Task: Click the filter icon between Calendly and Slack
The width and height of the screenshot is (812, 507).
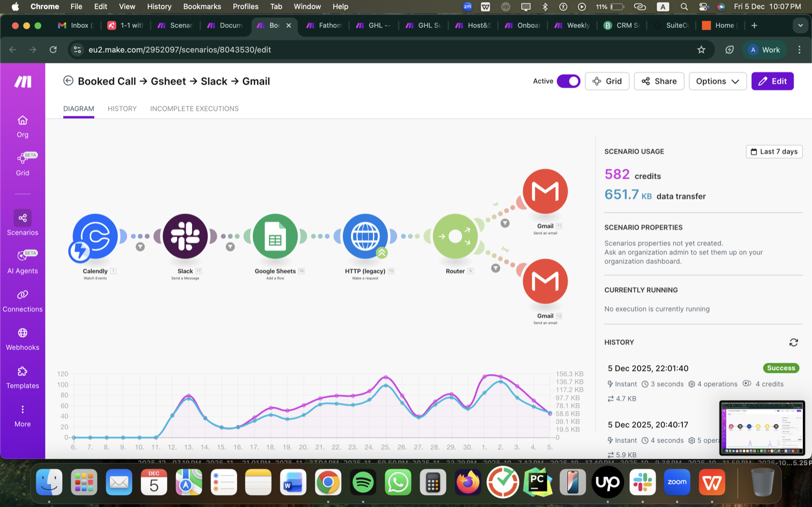Action: (x=140, y=247)
